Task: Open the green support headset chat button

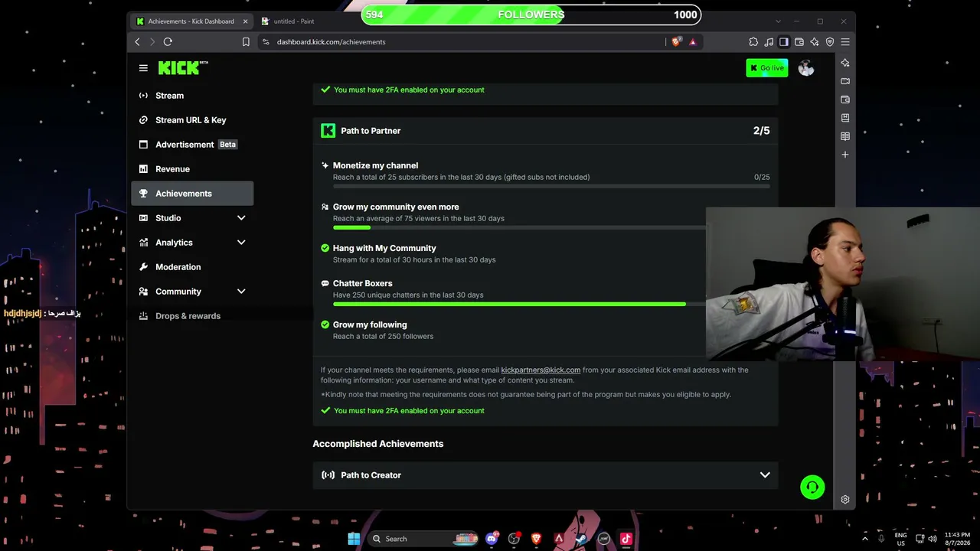Action: tap(812, 487)
